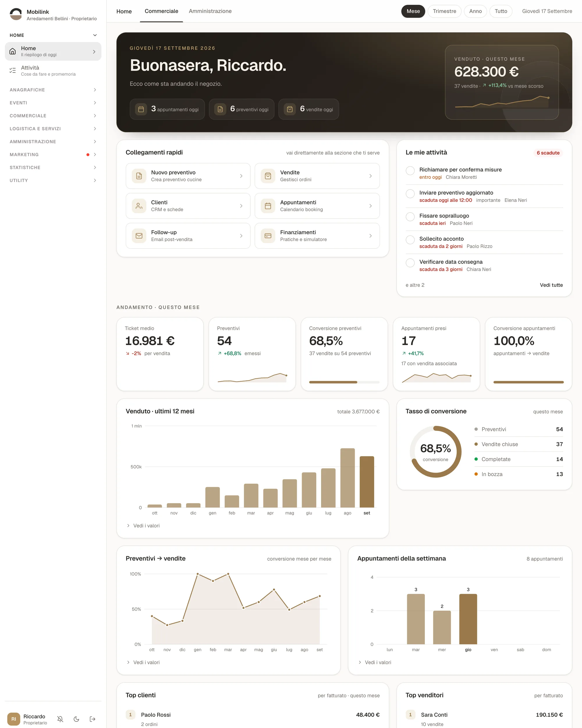Click the document icon beside preventivi oggi
This screenshot has width=582, height=728.
[220, 109]
